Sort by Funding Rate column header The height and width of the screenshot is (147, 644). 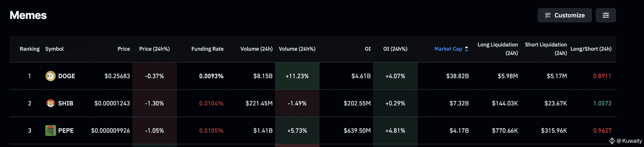pos(207,49)
